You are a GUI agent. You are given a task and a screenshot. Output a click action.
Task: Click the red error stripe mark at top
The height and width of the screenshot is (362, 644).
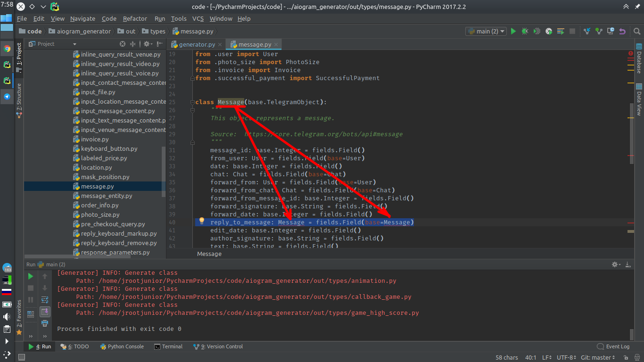pos(631,53)
